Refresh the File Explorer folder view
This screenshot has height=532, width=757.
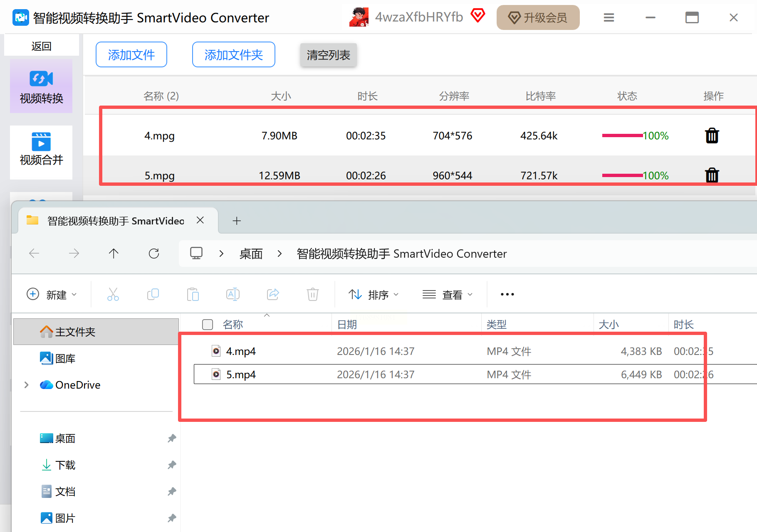click(x=154, y=253)
